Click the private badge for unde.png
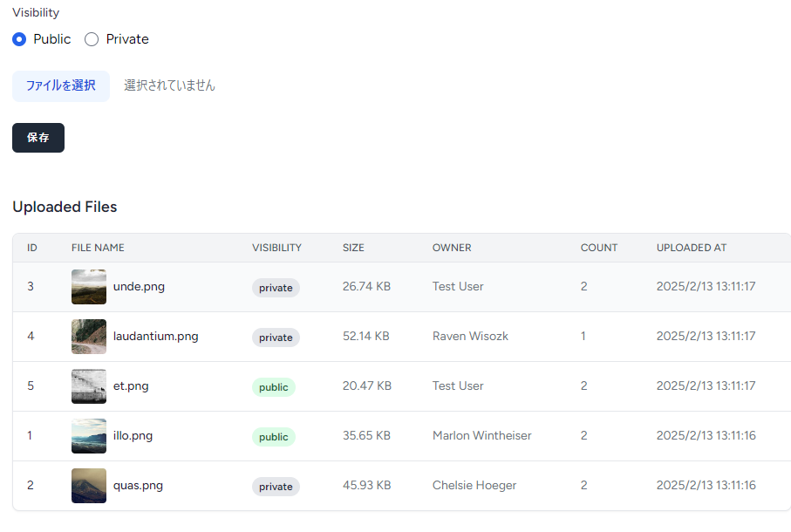Viewport: 791px width, 532px height. (x=276, y=288)
